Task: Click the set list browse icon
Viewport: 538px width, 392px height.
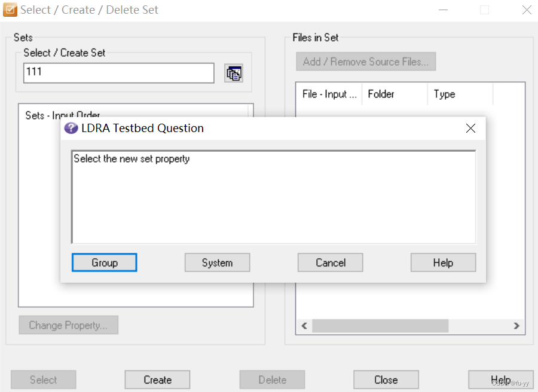Action: coord(233,73)
